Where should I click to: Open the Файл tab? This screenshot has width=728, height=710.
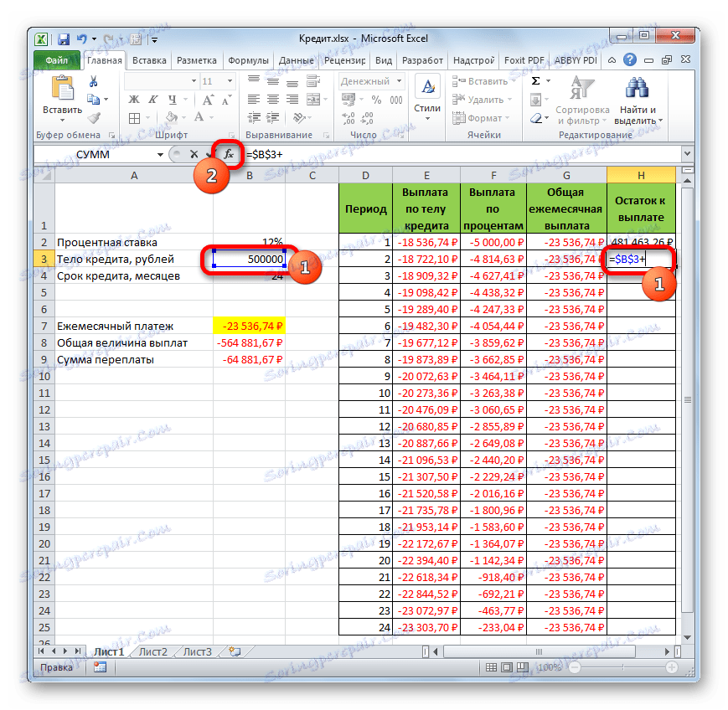[x=57, y=60]
